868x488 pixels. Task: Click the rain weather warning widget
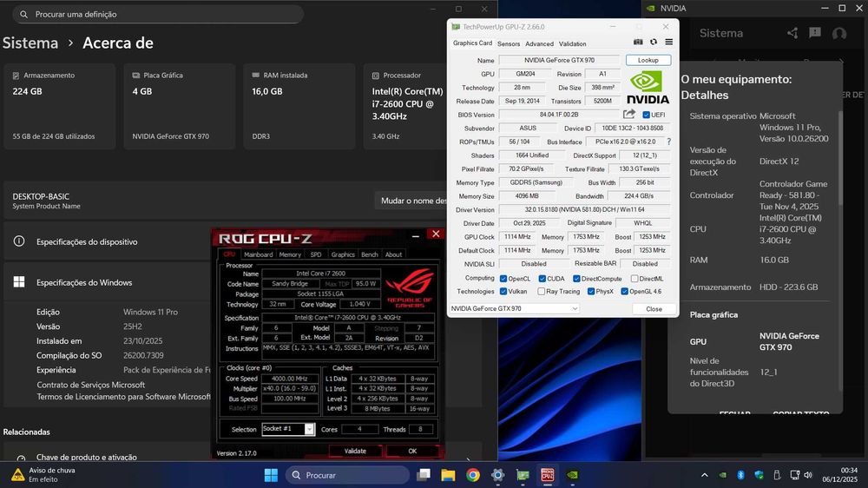pyautogui.click(x=43, y=475)
